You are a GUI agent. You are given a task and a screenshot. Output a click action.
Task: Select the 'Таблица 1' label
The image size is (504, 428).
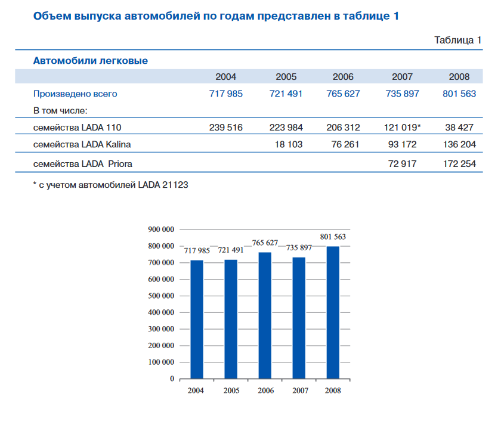point(457,40)
